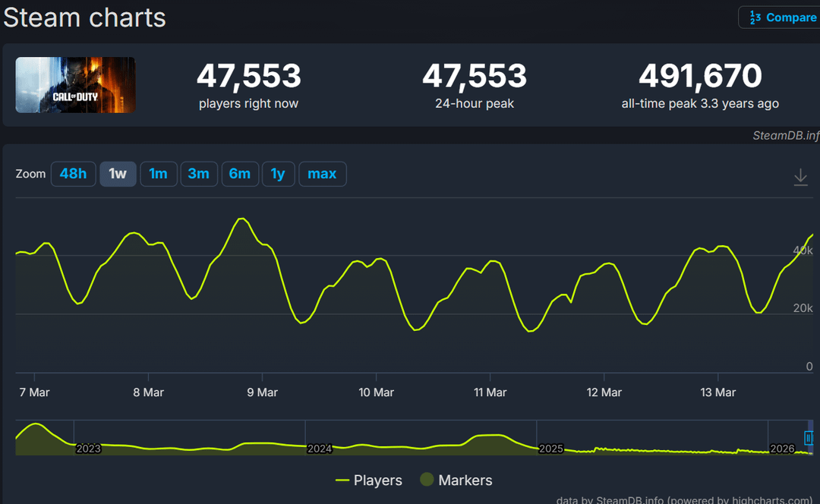Viewport: 820px width, 504px height.
Task: Open the SteamDB.info watermark link
Action: click(785, 136)
